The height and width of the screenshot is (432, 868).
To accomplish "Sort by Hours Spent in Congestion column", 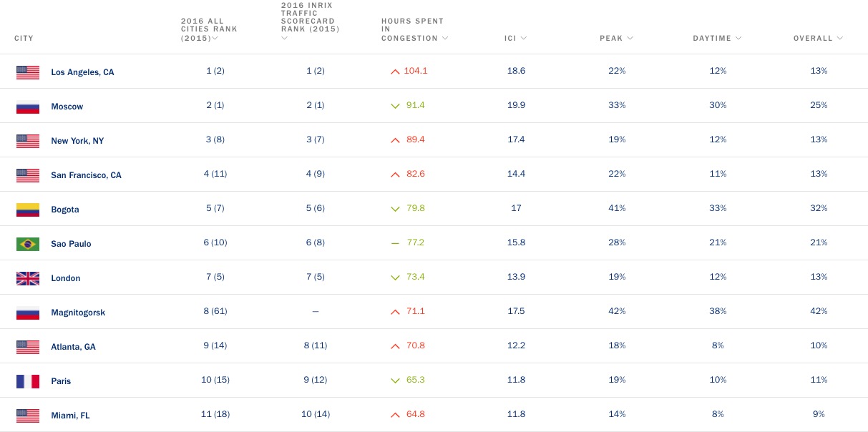I will click(414, 29).
